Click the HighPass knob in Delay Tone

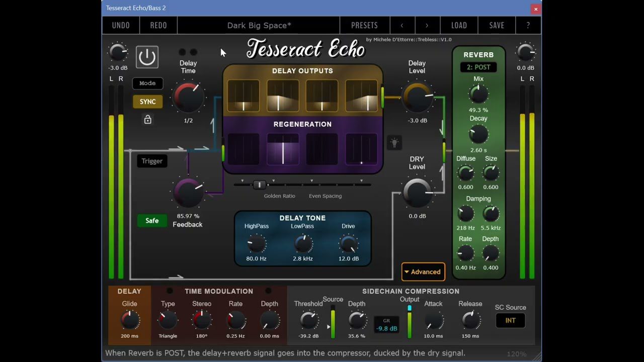tap(256, 244)
